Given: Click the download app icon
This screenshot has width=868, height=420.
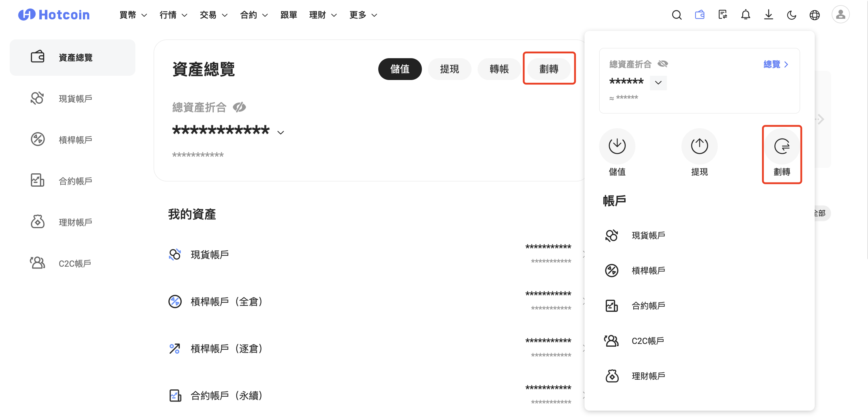Looking at the screenshot, I should coord(768,15).
